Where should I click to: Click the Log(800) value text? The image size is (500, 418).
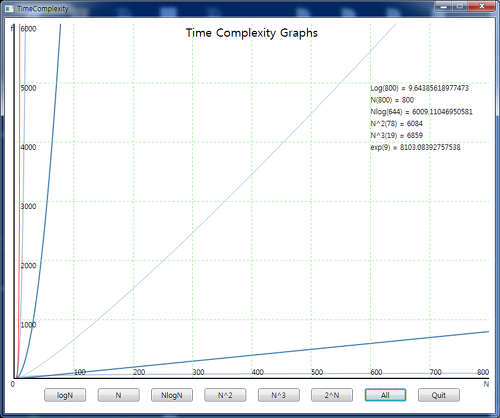419,88
